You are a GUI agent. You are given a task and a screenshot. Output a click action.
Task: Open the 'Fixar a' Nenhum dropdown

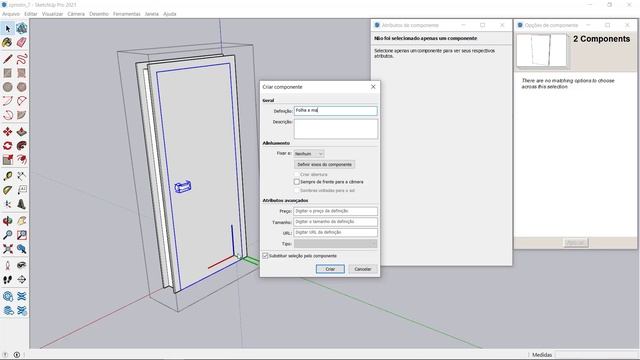tap(309, 154)
